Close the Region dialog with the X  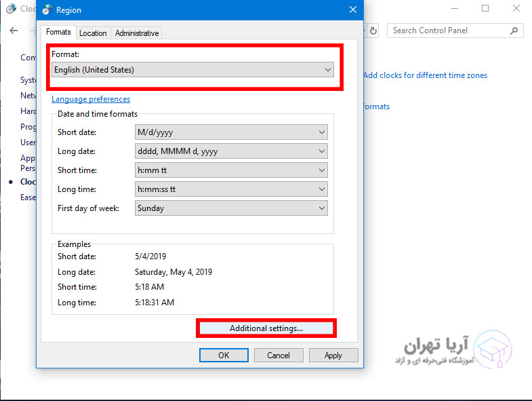353,9
